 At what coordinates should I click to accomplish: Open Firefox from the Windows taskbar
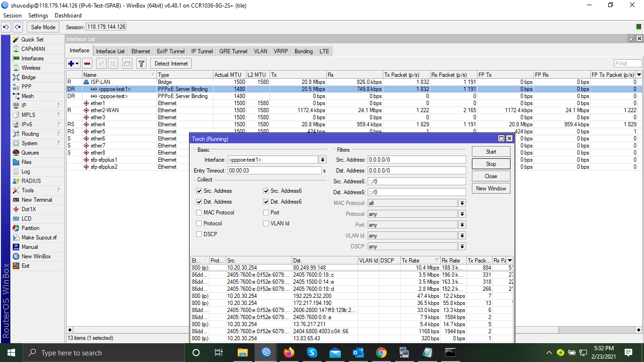[289, 353]
